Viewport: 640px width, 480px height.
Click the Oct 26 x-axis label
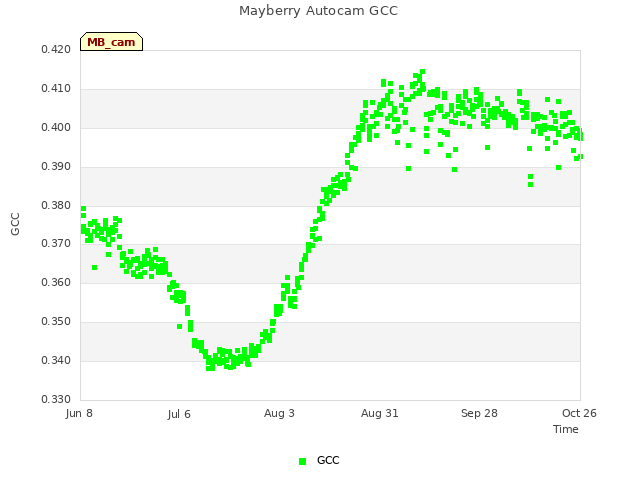579,413
